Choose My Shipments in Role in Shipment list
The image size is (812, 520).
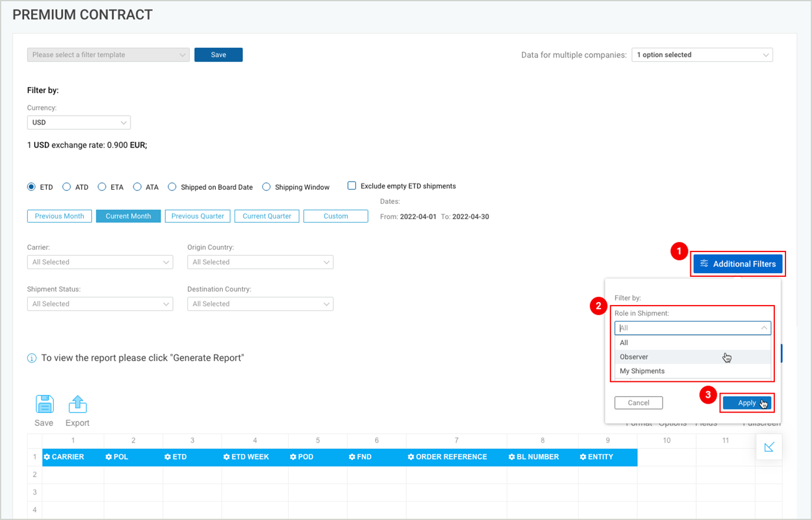coord(693,371)
